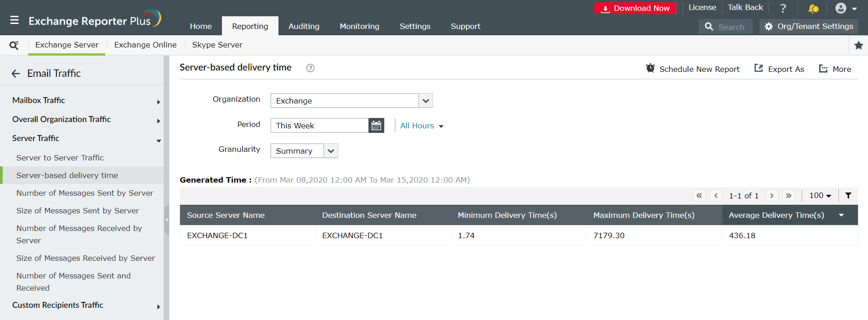Open the table filter funnel icon
The image size is (868, 320).
(848, 196)
